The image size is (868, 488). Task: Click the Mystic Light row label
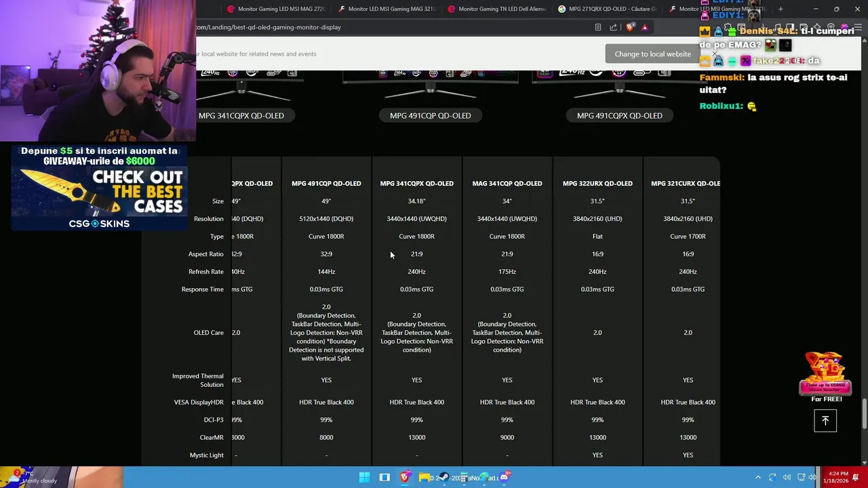(206, 455)
